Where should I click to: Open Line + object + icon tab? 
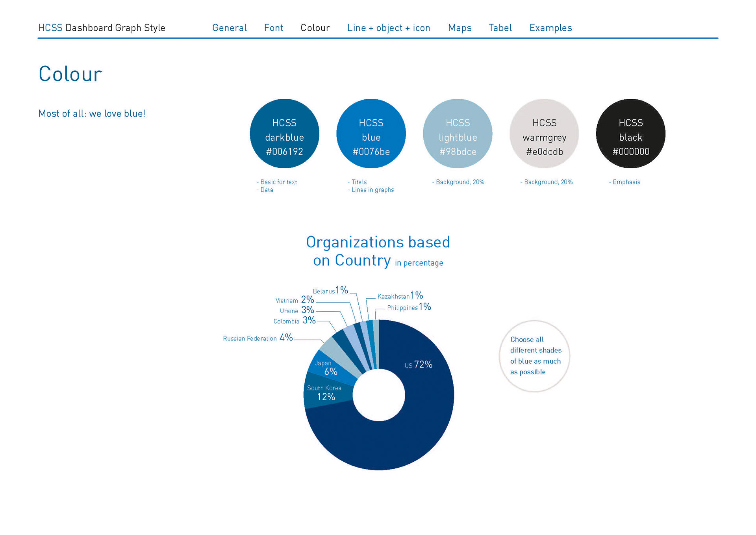pyautogui.click(x=388, y=28)
